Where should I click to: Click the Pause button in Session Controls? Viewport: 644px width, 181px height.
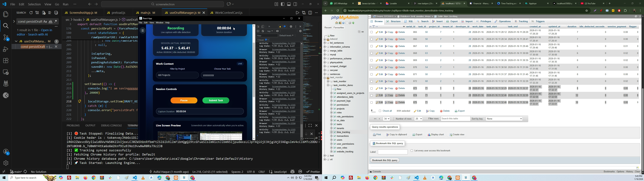pyautogui.click(x=184, y=101)
